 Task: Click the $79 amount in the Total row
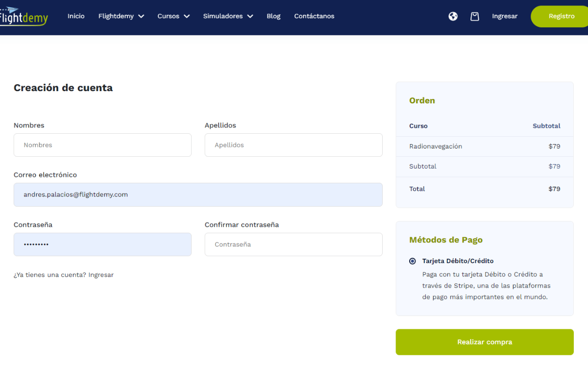pyautogui.click(x=554, y=189)
